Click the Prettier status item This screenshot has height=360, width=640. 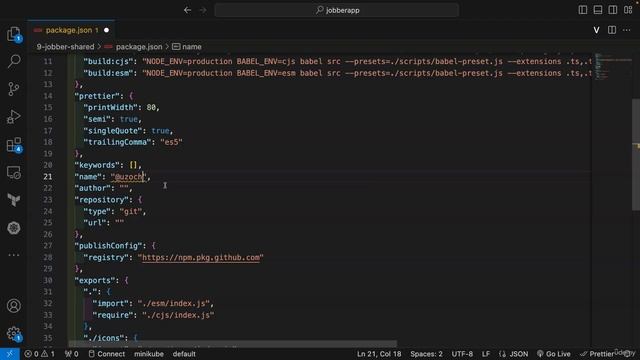597,354
